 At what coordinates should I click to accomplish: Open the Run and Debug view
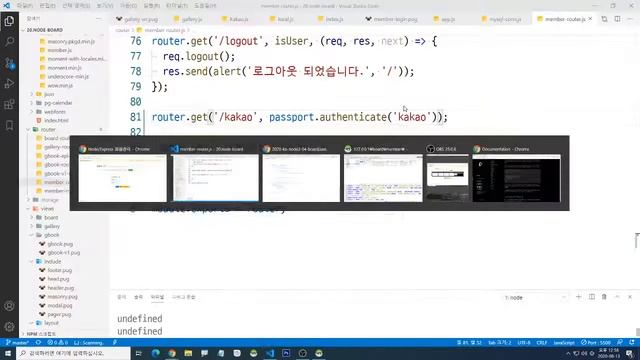tap(9, 84)
